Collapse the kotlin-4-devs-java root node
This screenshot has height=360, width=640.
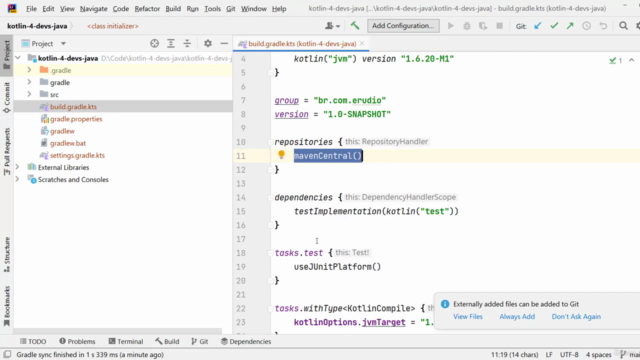(x=18, y=58)
